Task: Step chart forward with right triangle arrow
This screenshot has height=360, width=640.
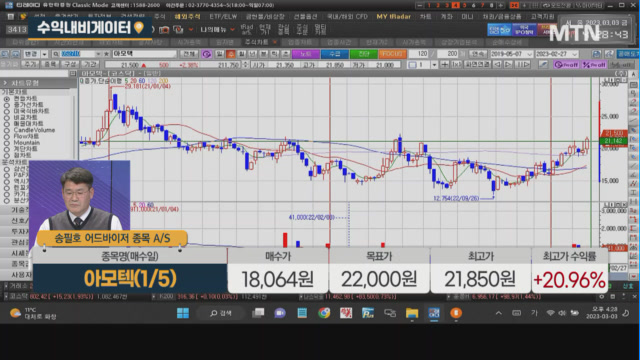Action: point(508,64)
